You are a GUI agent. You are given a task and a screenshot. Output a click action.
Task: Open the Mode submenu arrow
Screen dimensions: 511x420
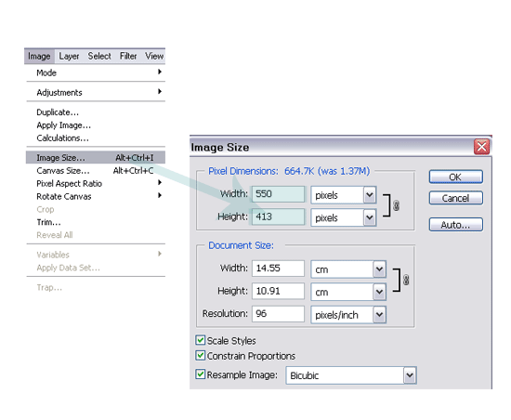coord(160,72)
